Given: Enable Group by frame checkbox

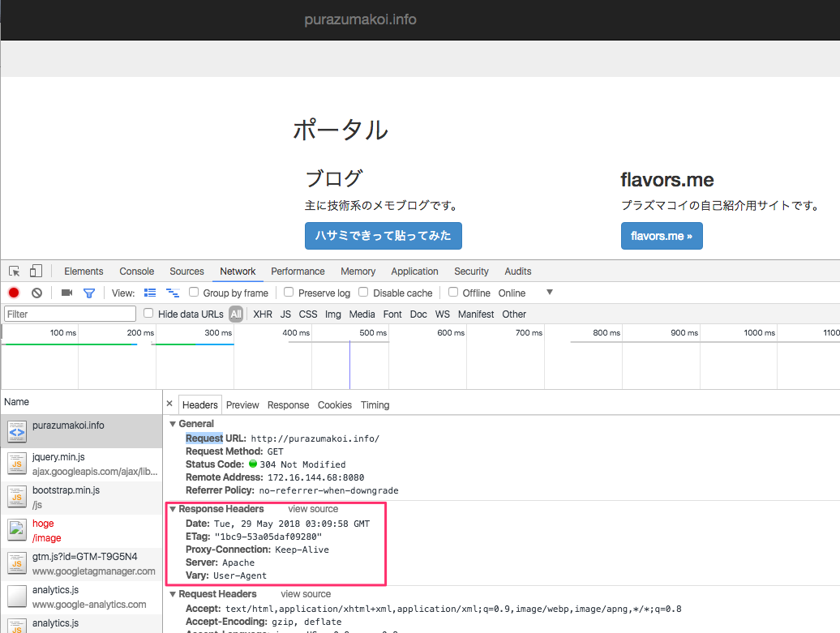Looking at the screenshot, I should point(194,292).
